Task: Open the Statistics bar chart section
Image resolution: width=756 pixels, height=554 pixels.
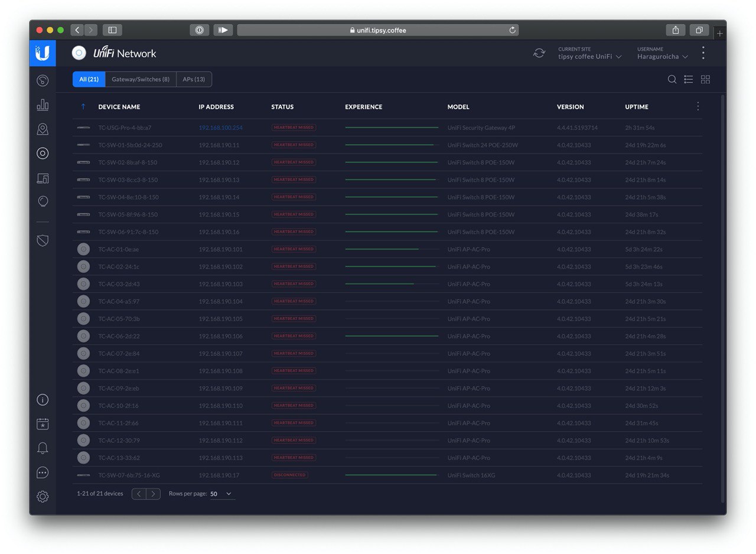Action: pos(43,105)
